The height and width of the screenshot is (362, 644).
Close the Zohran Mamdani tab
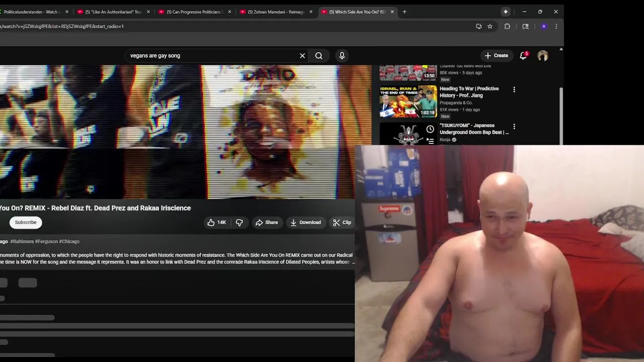point(311,12)
